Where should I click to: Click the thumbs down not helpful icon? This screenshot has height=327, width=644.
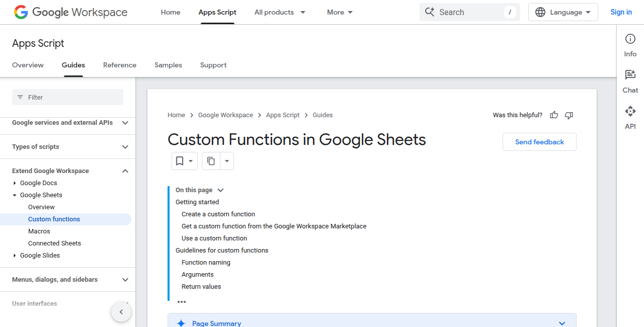(569, 115)
